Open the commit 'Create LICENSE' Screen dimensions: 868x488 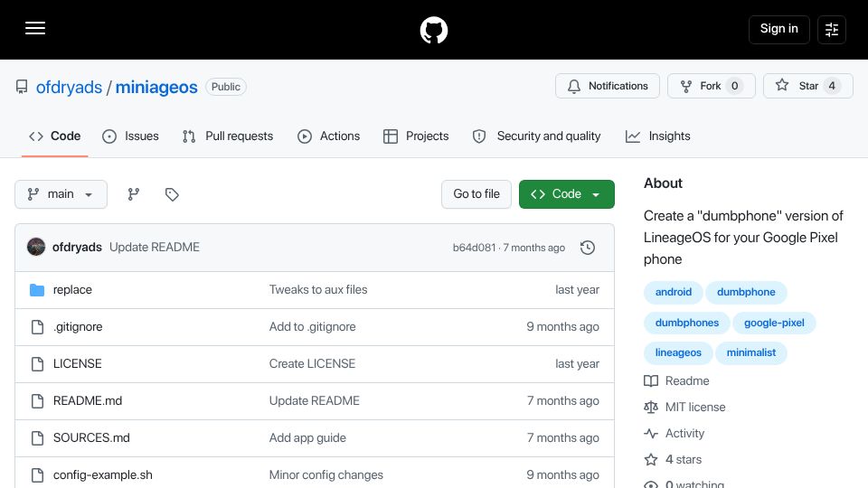pyautogui.click(x=312, y=363)
